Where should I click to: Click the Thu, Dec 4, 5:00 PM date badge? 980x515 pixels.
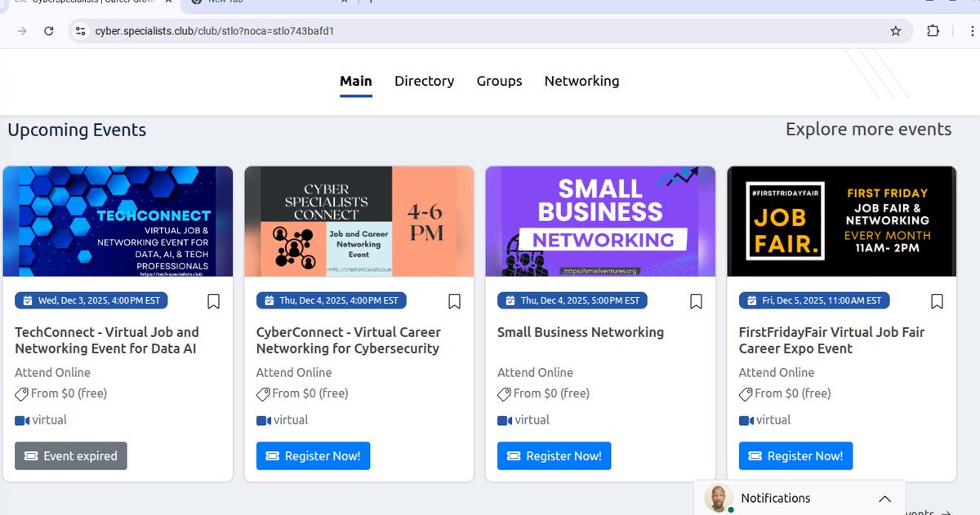pyautogui.click(x=572, y=300)
